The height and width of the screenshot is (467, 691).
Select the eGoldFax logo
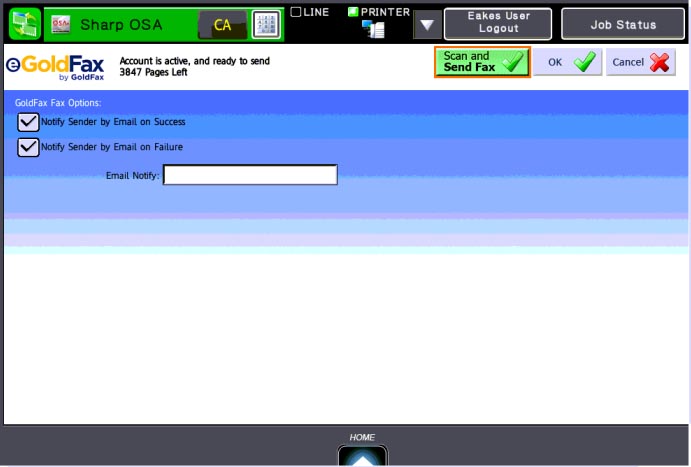coord(55,67)
